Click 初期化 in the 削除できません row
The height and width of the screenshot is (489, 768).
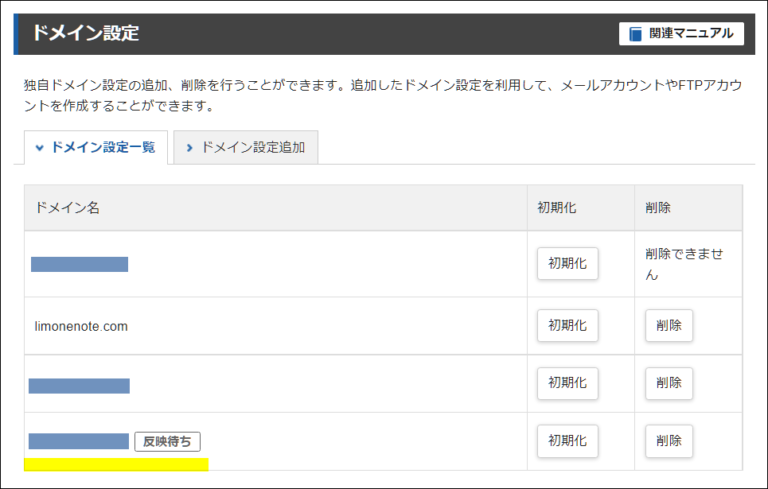pos(567,264)
